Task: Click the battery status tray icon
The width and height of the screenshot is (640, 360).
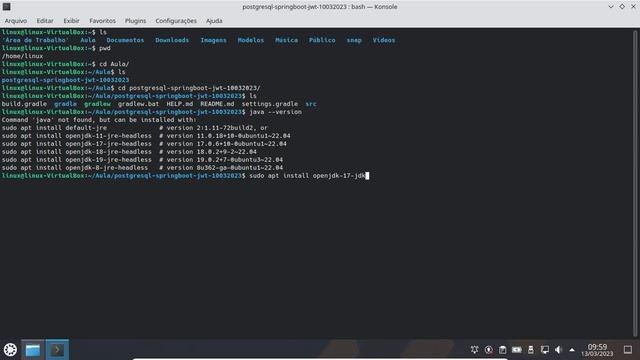Action: pos(517,350)
